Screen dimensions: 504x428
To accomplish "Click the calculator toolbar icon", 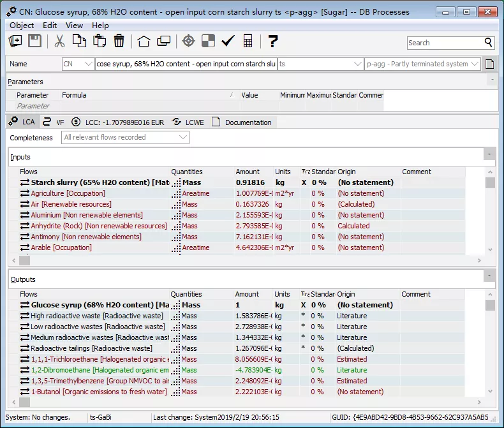I will click(x=248, y=41).
